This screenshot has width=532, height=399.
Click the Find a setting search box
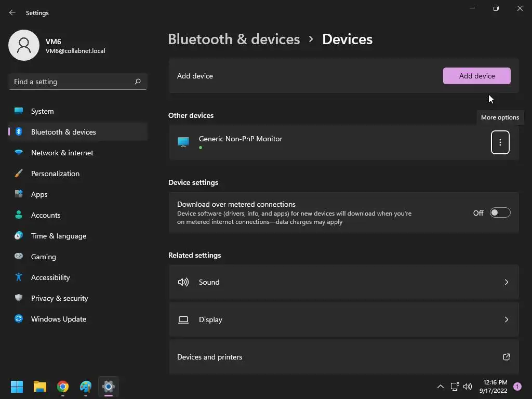point(78,82)
